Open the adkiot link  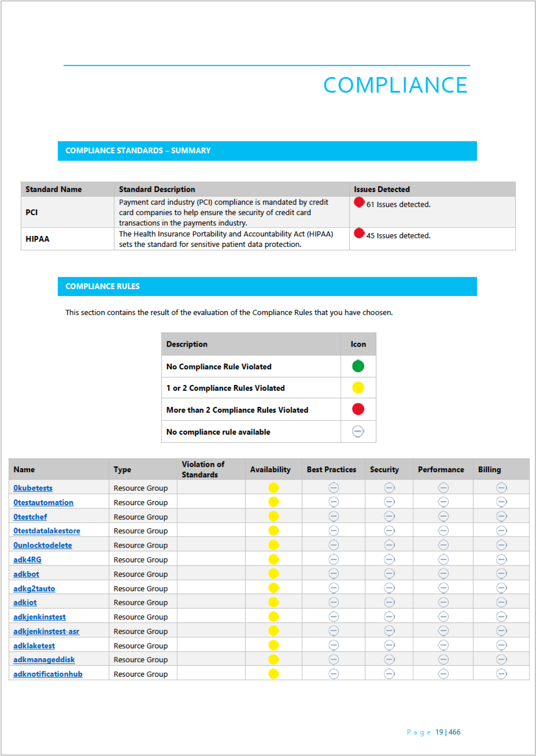tap(25, 602)
